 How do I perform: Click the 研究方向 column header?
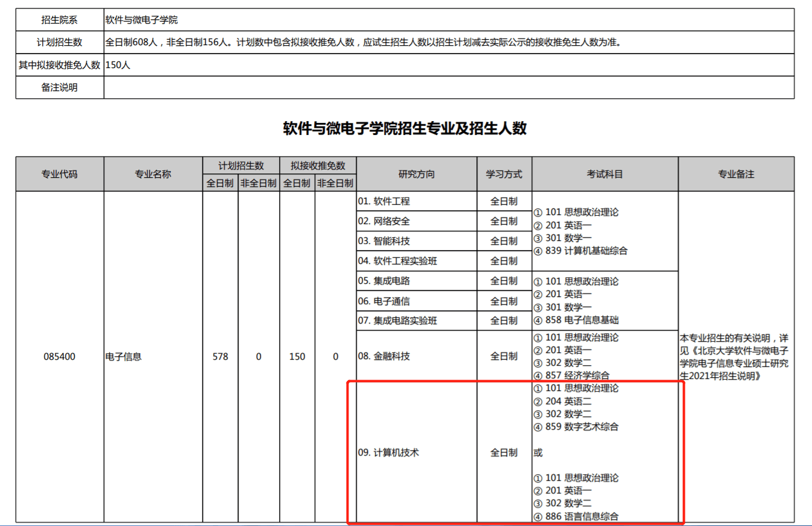pos(417,174)
